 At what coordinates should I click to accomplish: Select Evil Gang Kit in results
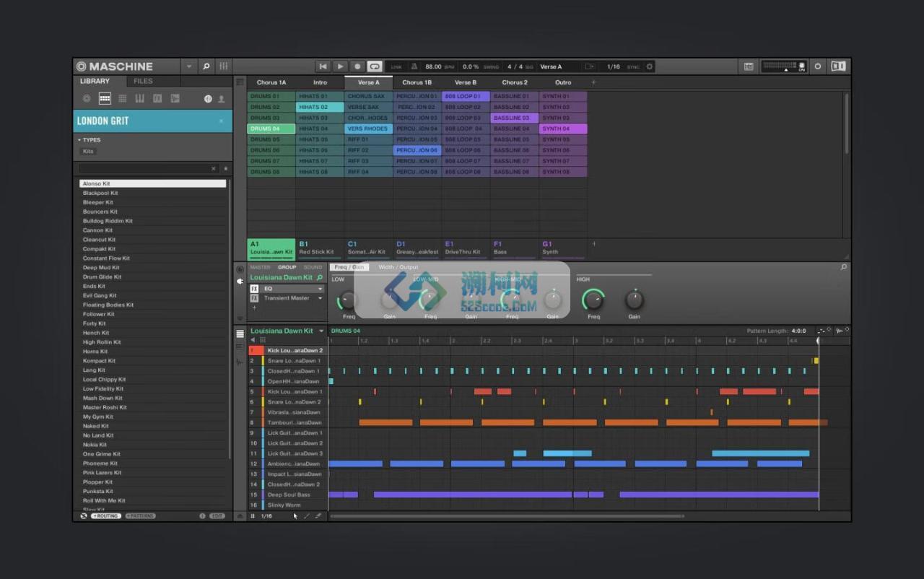[x=152, y=295]
